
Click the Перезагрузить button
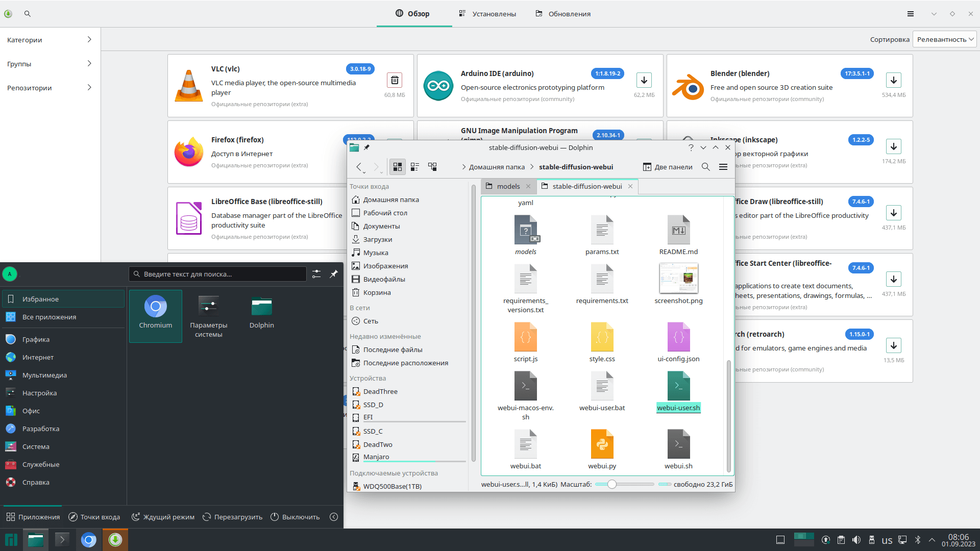tap(232, 517)
